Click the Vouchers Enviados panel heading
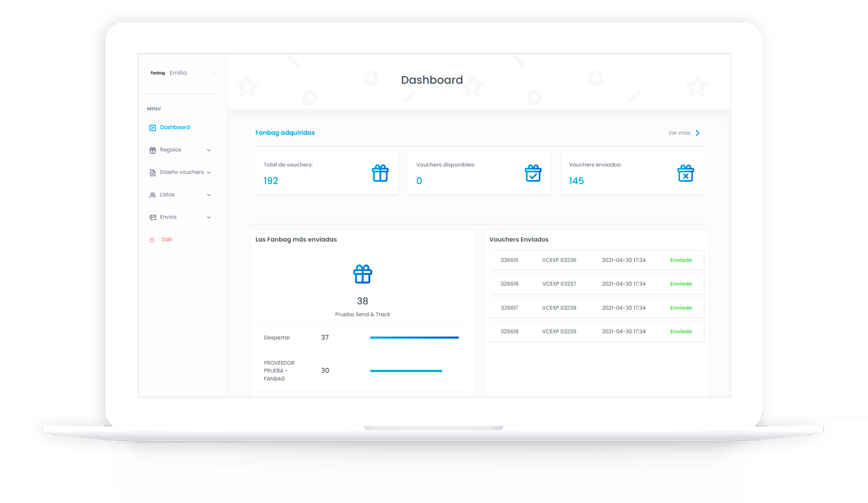This screenshot has height=503, width=868. coord(519,239)
